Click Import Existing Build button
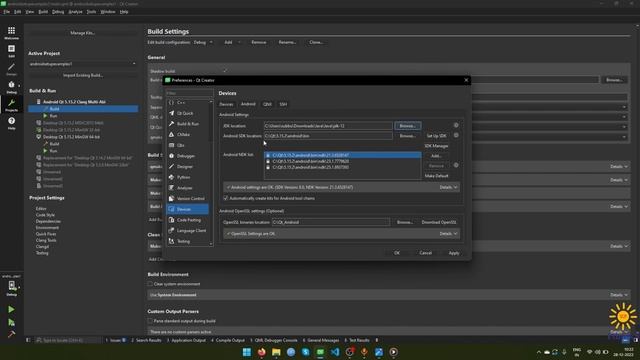The height and width of the screenshot is (360, 640). pos(83,75)
